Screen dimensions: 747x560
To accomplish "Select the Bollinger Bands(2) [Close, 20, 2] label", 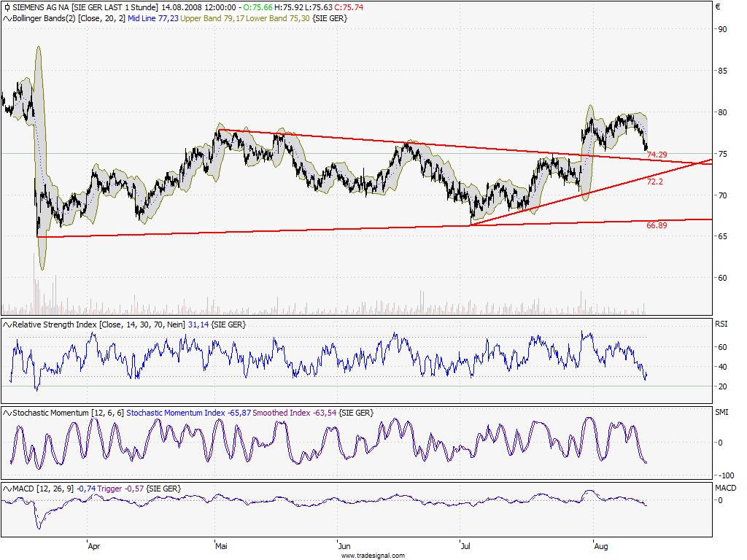I will click(69, 18).
